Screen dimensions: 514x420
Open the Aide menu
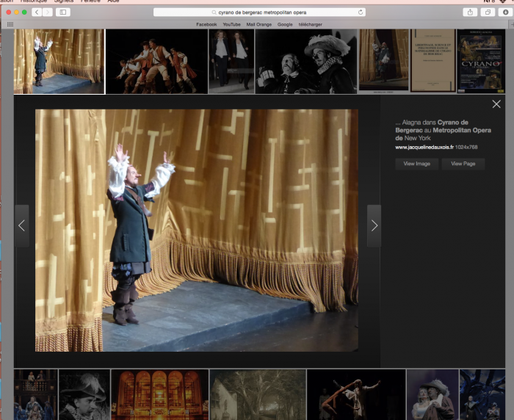click(113, 1)
